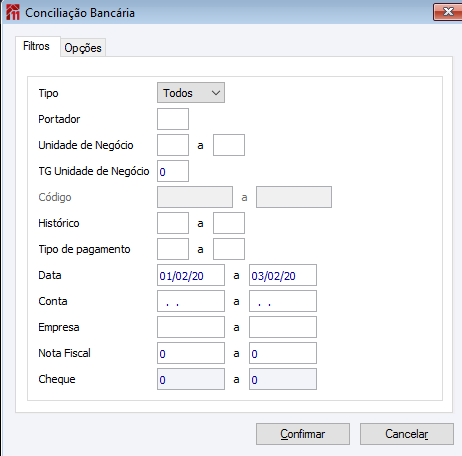Click the Empresa label

[59, 327]
